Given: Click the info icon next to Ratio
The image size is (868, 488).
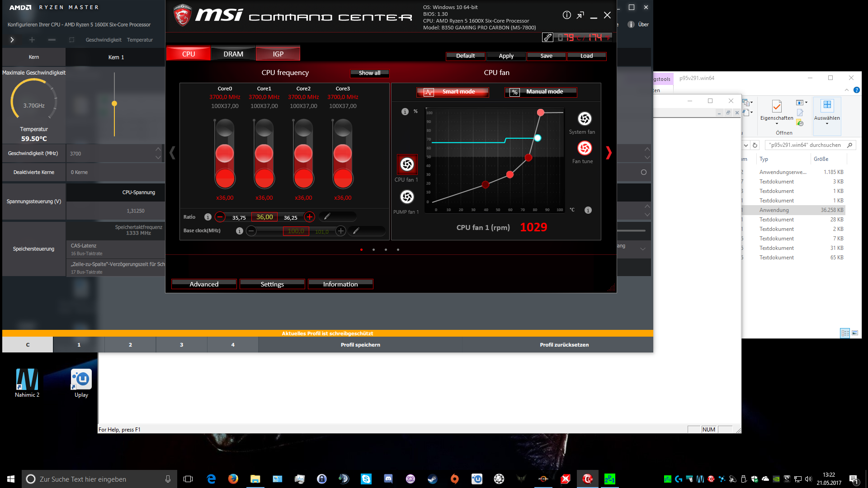Looking at the screenshot, I should (x=208, y=217).
